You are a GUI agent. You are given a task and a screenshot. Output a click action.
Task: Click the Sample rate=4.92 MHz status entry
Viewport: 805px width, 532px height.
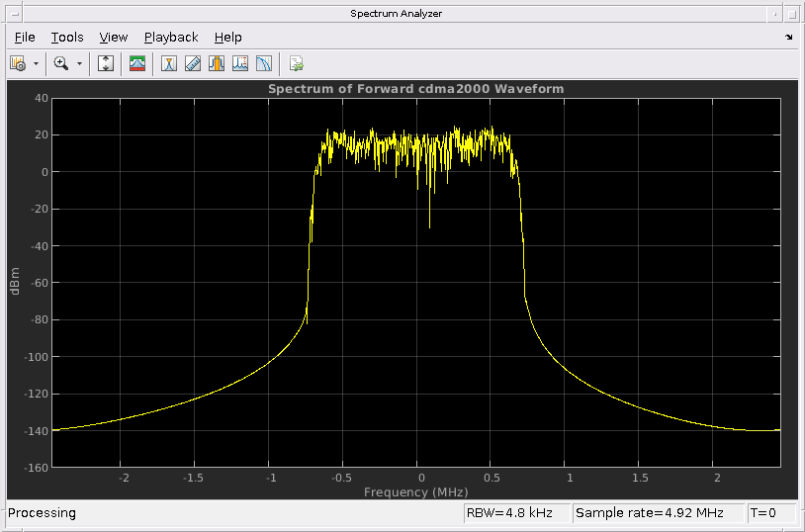point(658,512)
